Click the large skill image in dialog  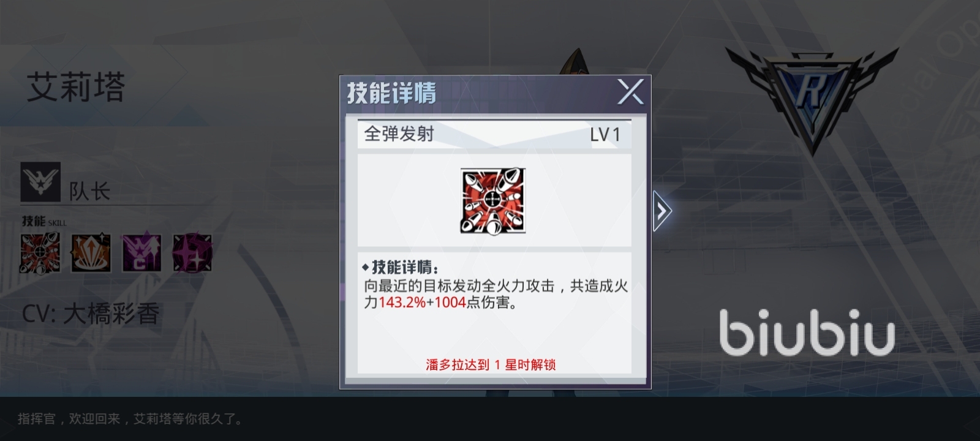[493, 202]
